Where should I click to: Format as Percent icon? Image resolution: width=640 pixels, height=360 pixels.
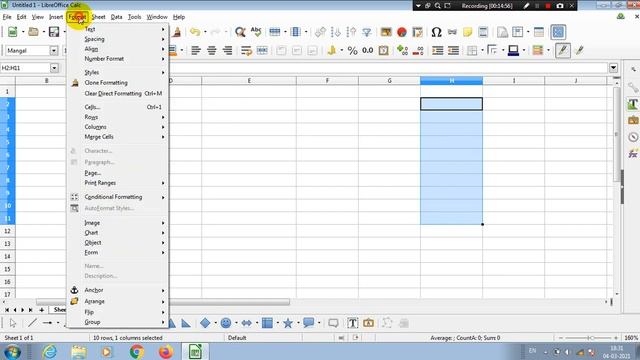352,50
